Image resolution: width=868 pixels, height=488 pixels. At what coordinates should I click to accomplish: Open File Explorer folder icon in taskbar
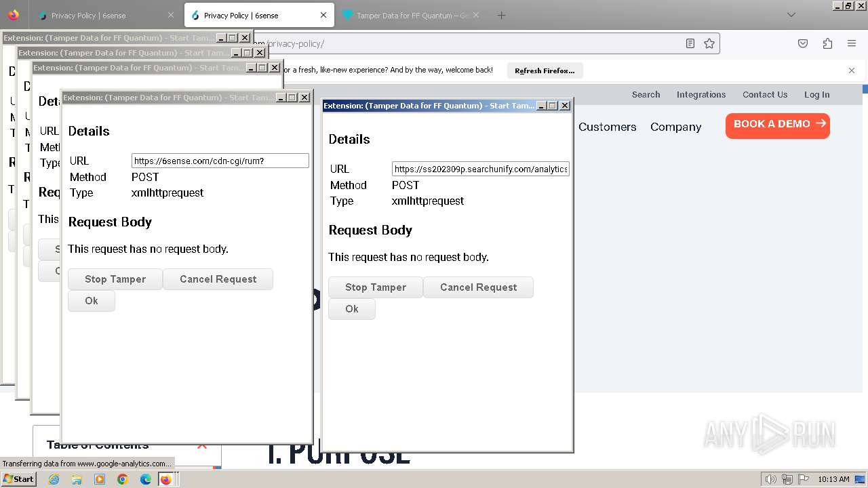77,479
